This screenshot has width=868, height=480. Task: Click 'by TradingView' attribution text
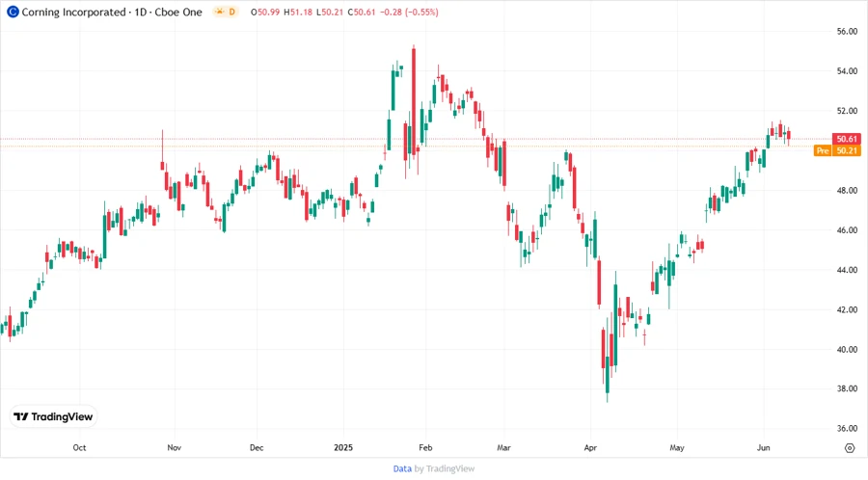[445, 469]
